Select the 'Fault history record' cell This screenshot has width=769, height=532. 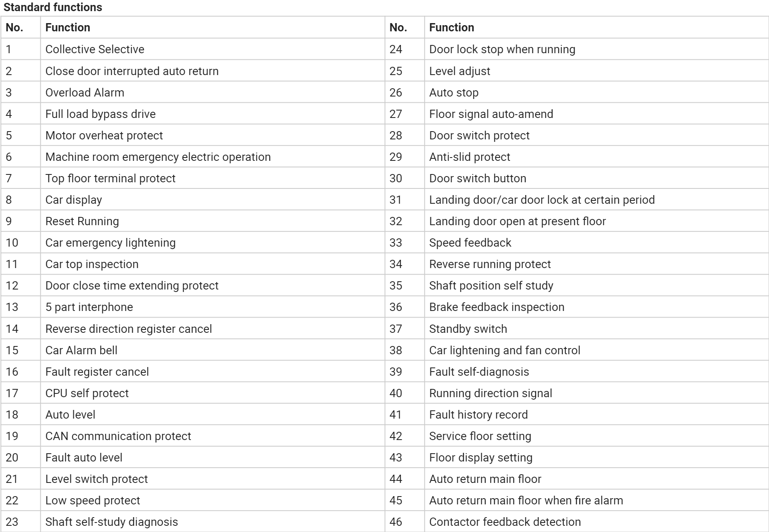(478, 415)
